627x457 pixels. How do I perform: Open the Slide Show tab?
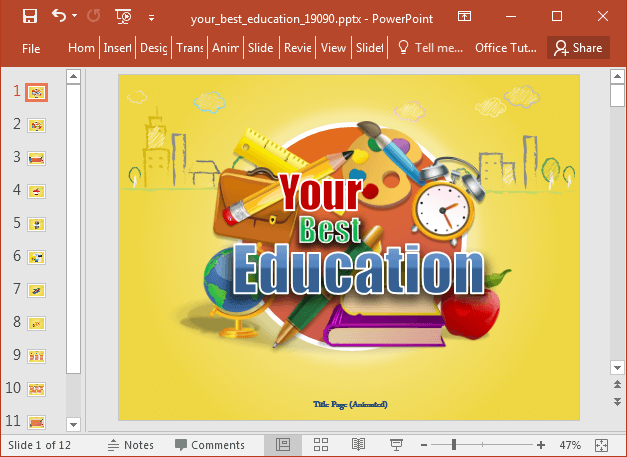coord(261,48)
